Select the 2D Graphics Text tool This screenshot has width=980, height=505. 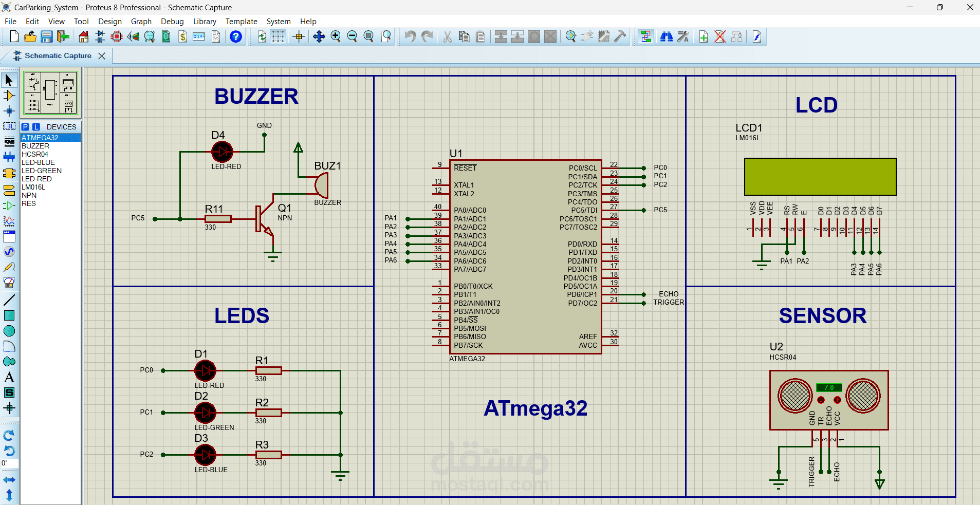click(x=9, y=377)
